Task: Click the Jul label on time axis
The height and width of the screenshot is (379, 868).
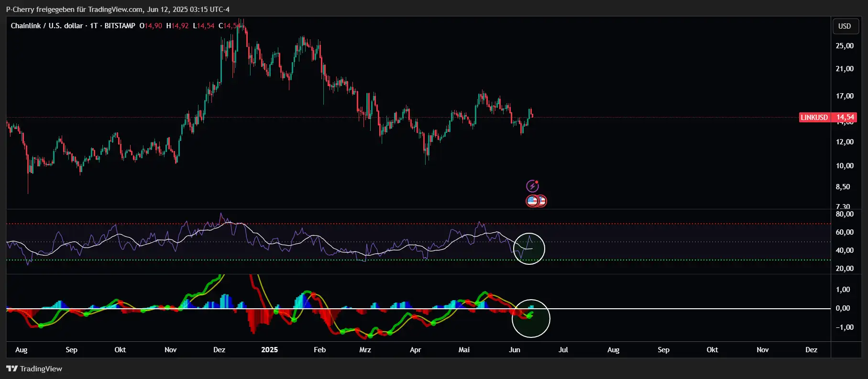Action: tap(563, 350)
